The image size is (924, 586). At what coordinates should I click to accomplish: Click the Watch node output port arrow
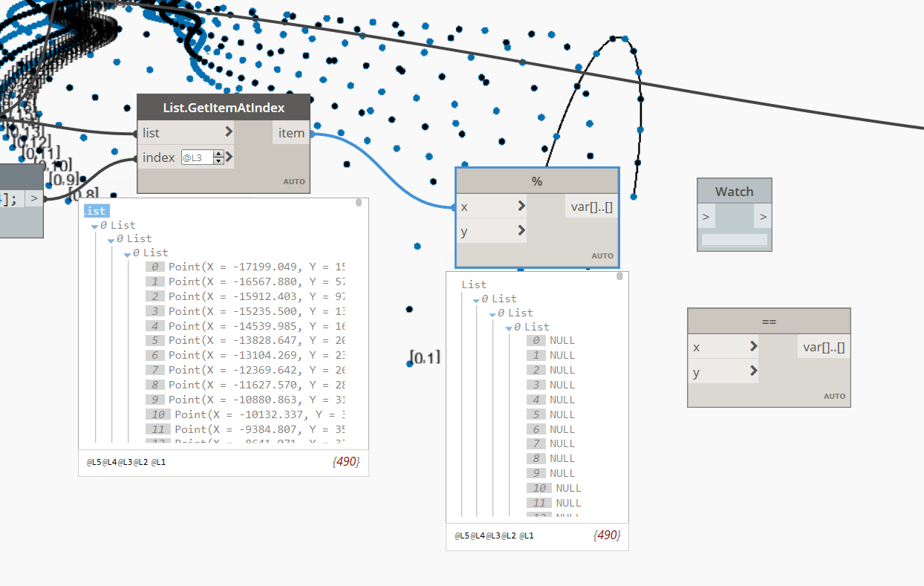coord(763,218)
